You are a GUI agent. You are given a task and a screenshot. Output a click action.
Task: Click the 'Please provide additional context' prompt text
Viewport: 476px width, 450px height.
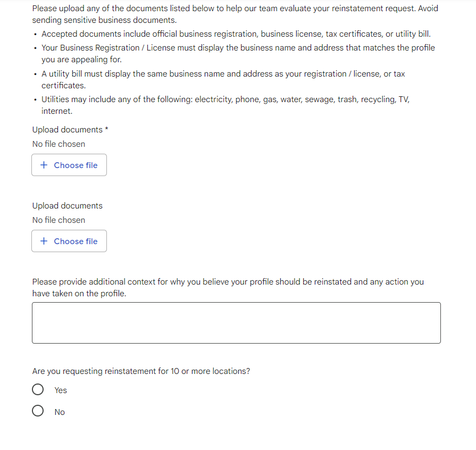[228, 288]
